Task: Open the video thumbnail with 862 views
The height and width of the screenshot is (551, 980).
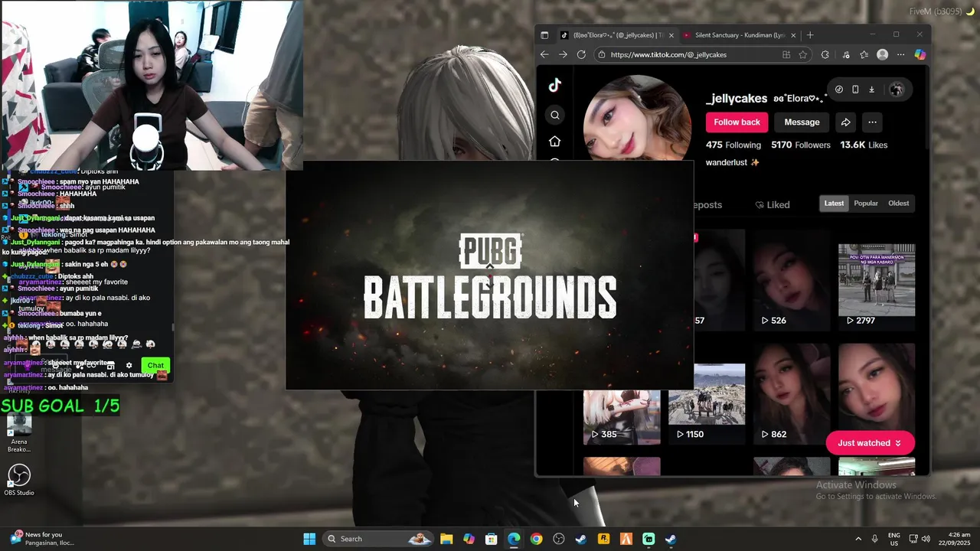Action: pos(792,393)
